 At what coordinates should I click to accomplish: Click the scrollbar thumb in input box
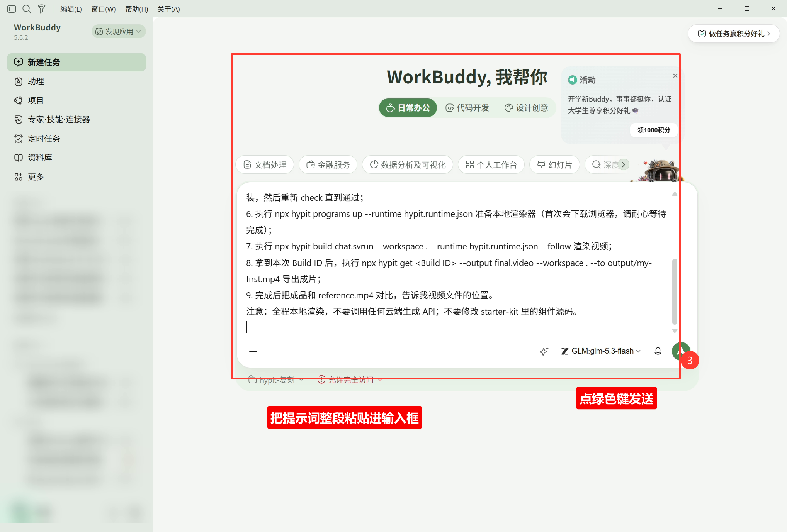coord(675,291)
